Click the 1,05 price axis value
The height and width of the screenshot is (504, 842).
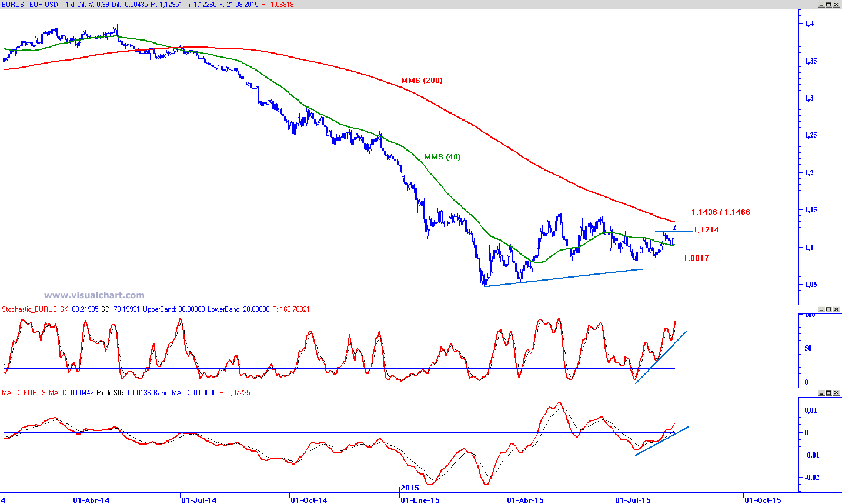(x=811, y=285)
